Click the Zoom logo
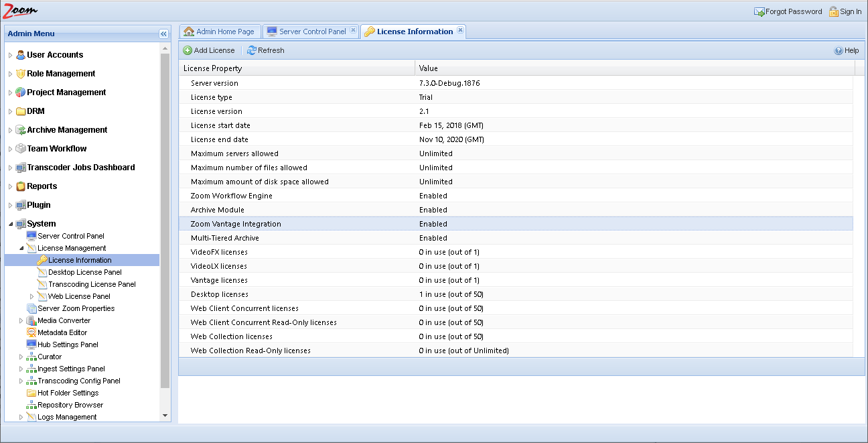Image resolution: width=868 pixels, height=443 pixels. click(21, 11)
